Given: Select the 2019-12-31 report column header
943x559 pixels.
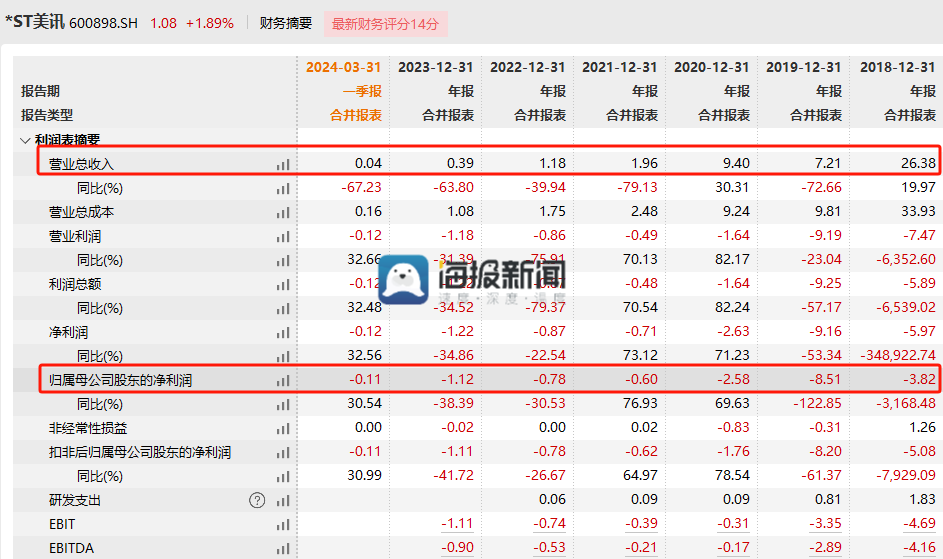Looking at the screenshot, I should [803, 67].
